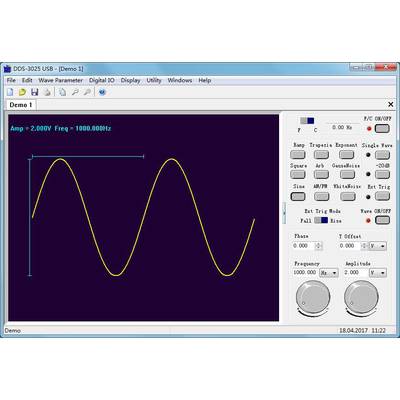Click the Save floppy disk toolbar icon
This screenshot has height=400, width=400.
coord(34,92)
